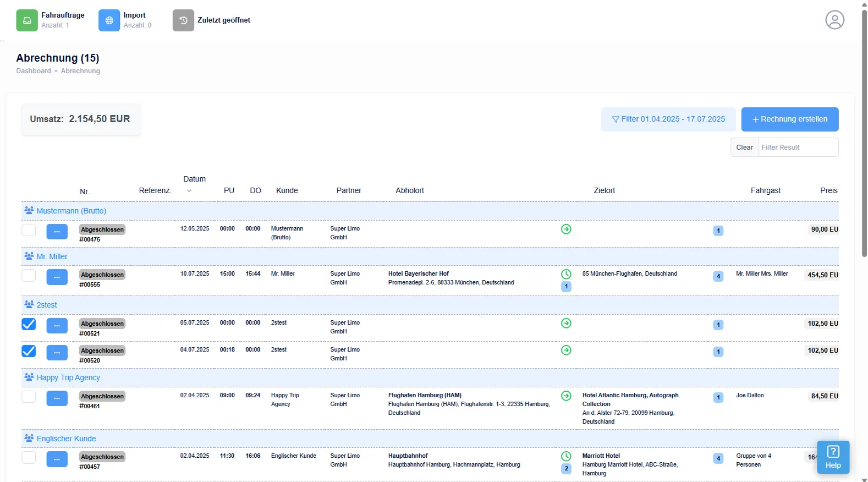Click green clock icon in order #00555 row
This screenshot has height=482, width=868.
pos(566,274)
